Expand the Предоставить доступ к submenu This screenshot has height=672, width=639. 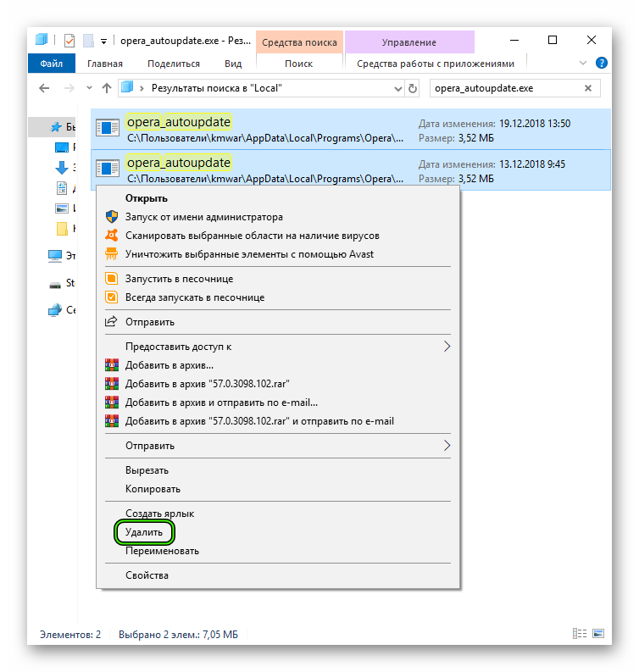pos(278,347)
